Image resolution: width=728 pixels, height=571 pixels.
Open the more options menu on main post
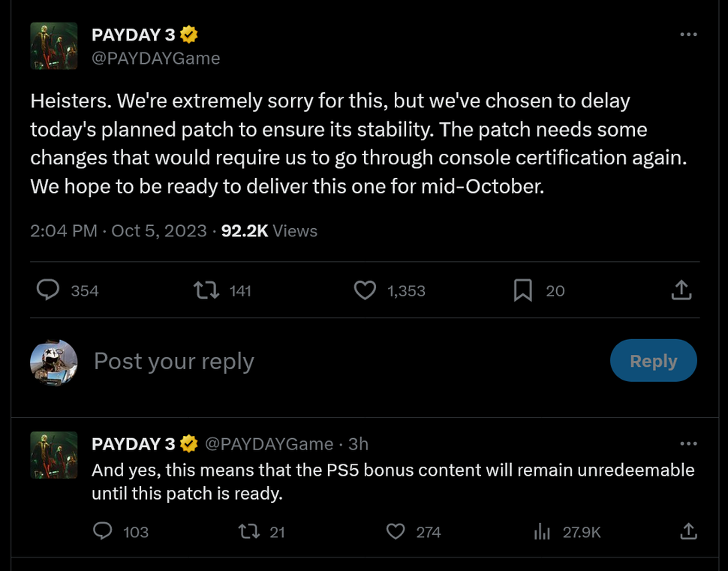(x=688, y=35)
